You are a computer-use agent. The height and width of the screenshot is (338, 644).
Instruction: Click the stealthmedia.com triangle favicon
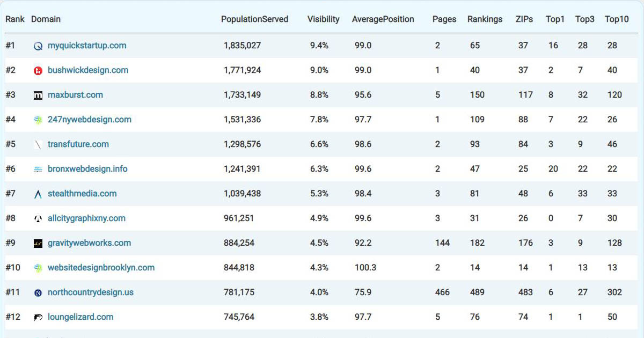[x=38, y=194]
